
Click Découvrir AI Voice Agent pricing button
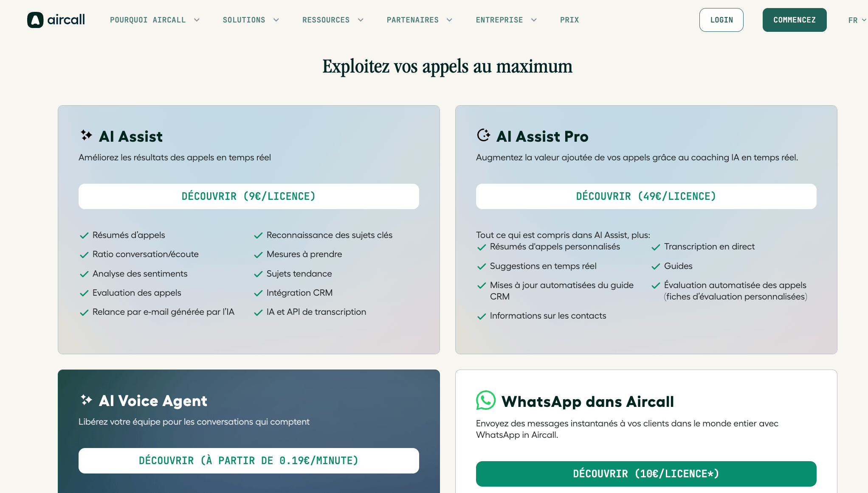pyautogui.click(x=249, y=461)
